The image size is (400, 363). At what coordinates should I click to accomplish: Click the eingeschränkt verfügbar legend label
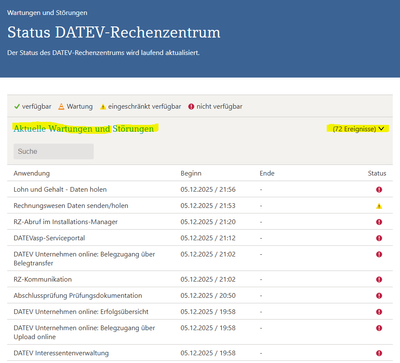pos(144,107)
